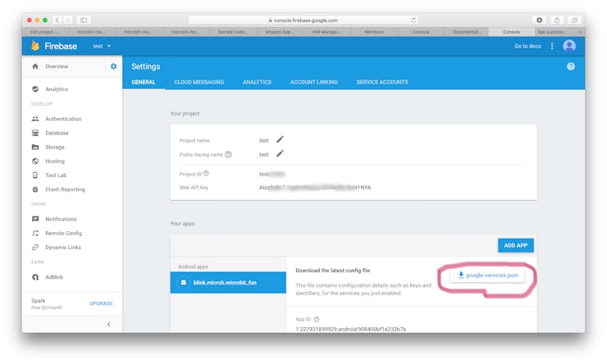Select the Amazon App browser tab

[279, 32]
